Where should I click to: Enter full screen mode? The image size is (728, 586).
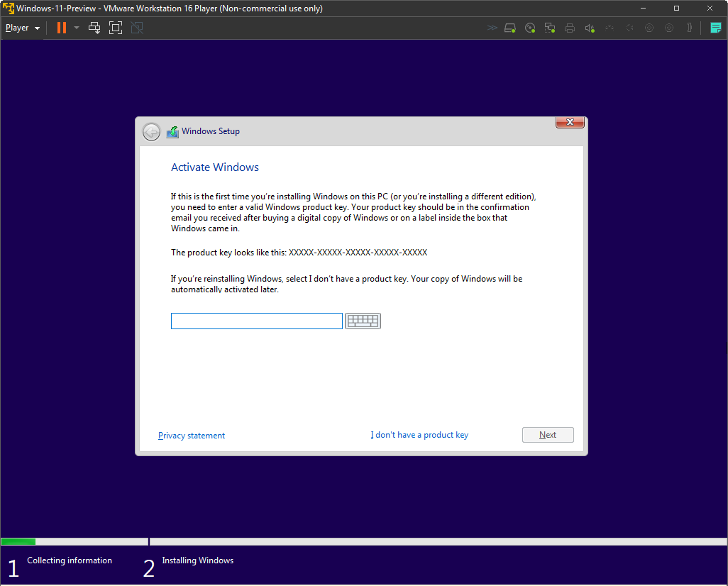click(116, 28)
